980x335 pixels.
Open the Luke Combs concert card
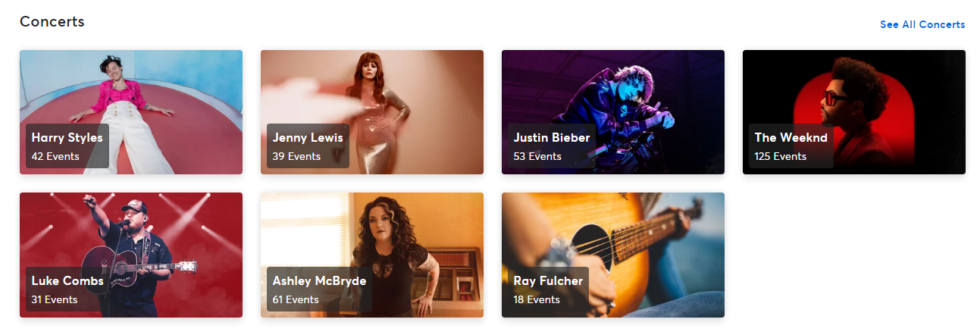coord(131,255)
